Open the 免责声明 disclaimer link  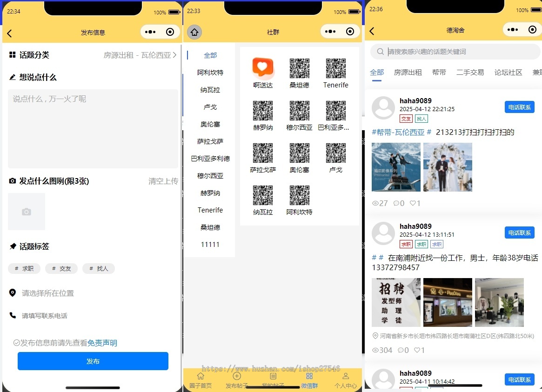[102, 343]
